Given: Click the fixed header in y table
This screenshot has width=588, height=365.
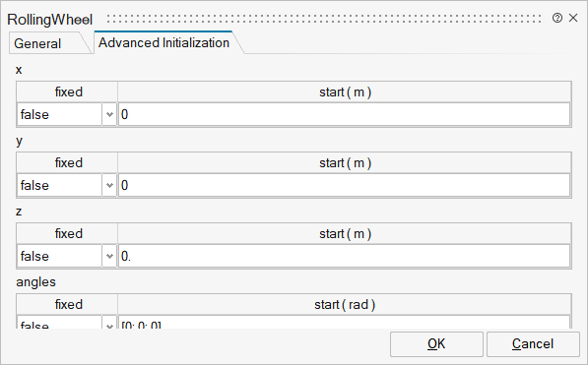Looking at the screenshot, I should [68, 163].
